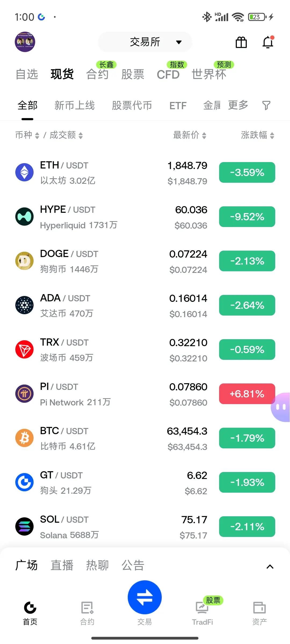290x644 pixels.
Task: Toggle sort by 成交额
Action: (x=66, y=135)
